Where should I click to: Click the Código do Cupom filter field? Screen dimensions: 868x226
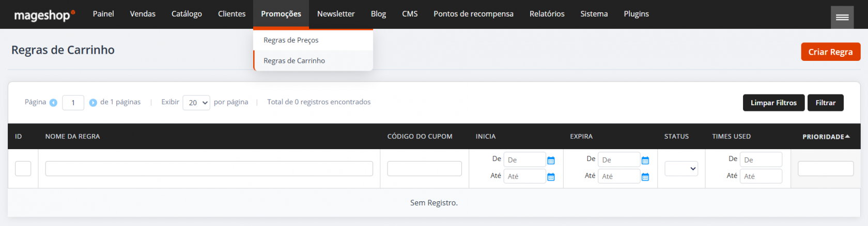click(x=424, y=169)
